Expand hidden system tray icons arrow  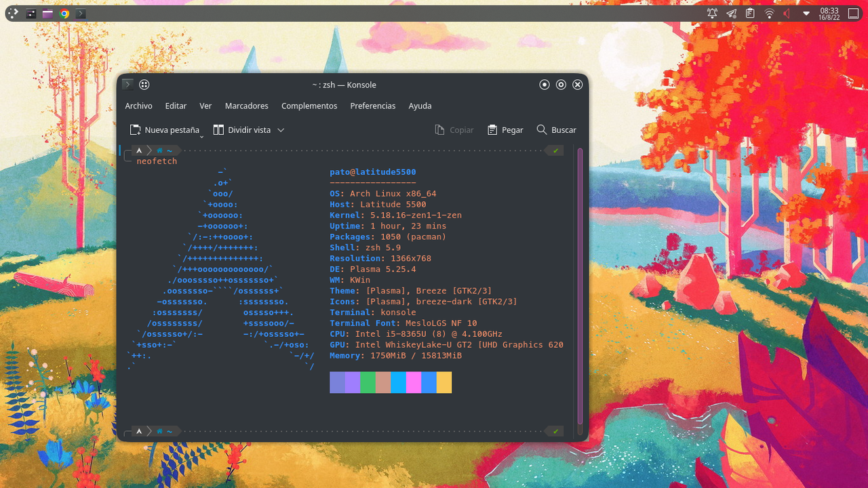pos(806,14)
